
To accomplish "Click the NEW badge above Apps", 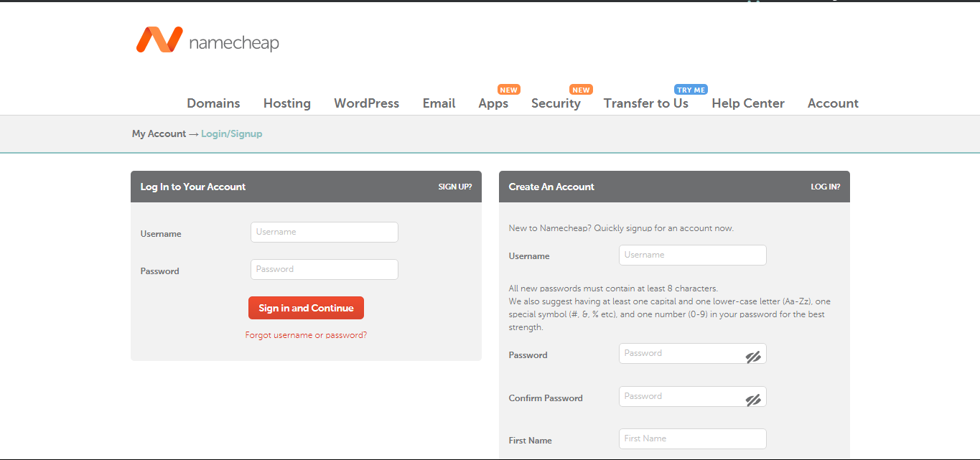I will click(x=509, y=90).
